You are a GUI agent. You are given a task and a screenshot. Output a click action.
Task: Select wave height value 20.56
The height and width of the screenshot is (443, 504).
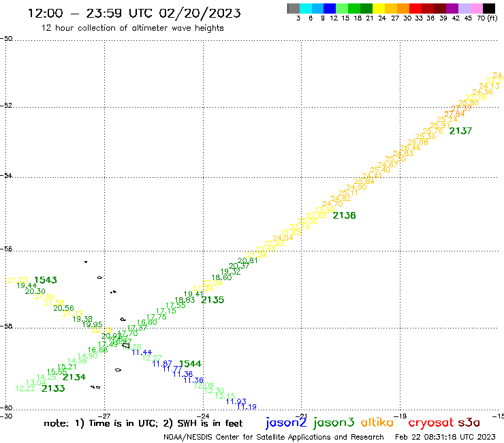pos(63,308)
